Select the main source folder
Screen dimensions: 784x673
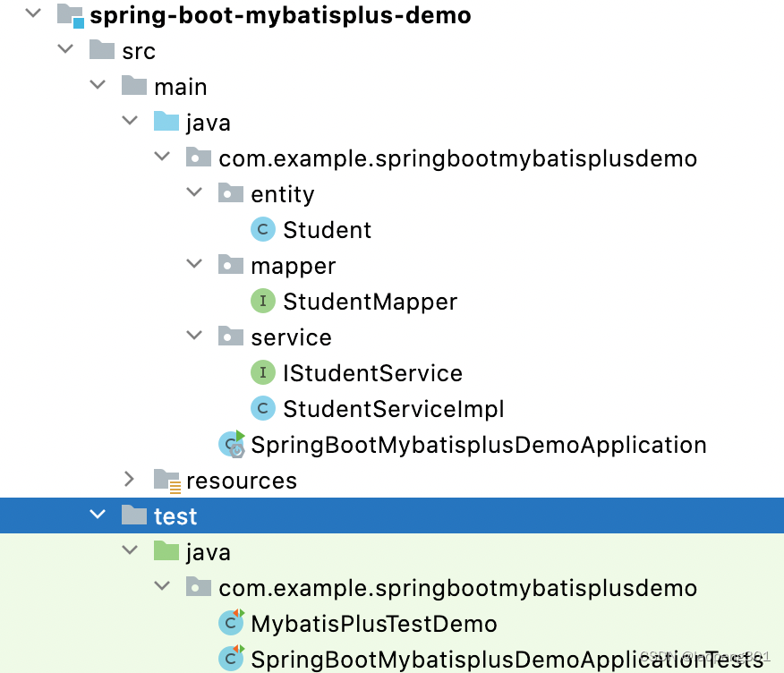180,87
